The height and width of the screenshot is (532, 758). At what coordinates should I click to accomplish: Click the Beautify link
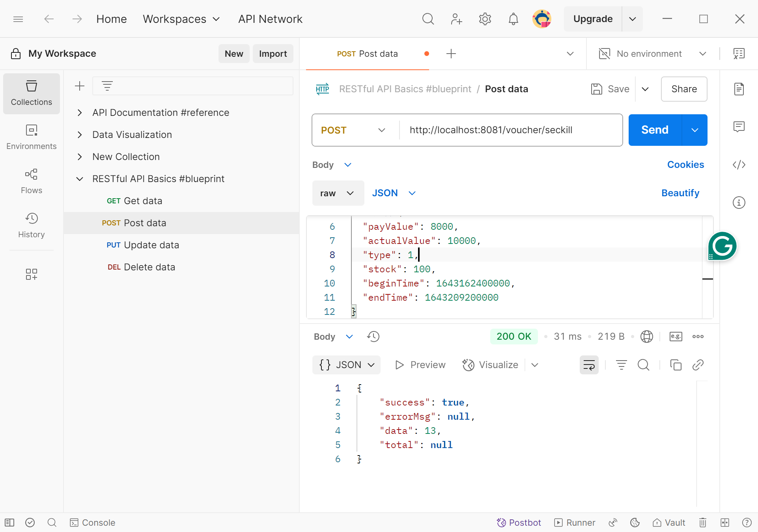[x=680, y=193]
